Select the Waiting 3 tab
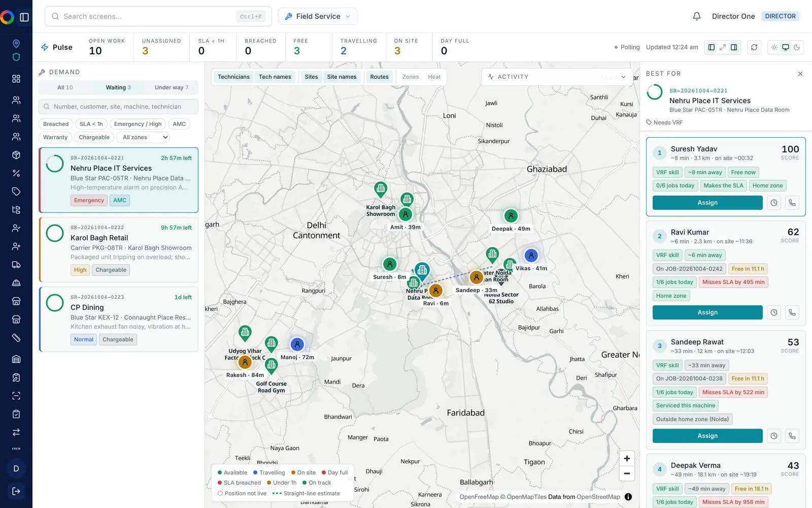The width and height of the screenshot is (812, 508). [x=118, y=87]
